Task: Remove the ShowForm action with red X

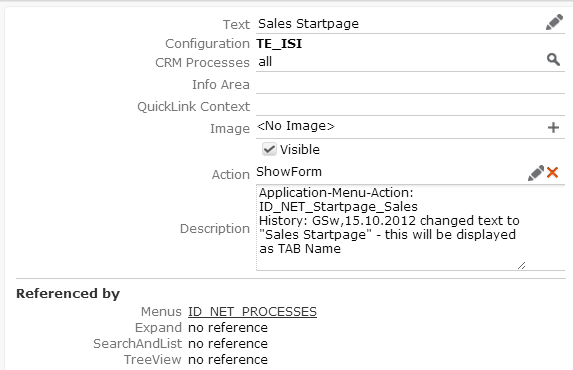Action: pos(553,173)
